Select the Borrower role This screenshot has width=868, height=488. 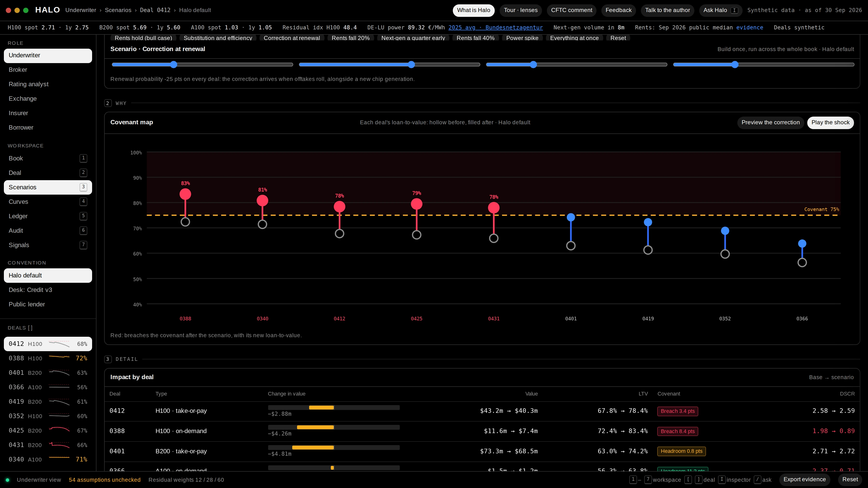click(47, 128)
